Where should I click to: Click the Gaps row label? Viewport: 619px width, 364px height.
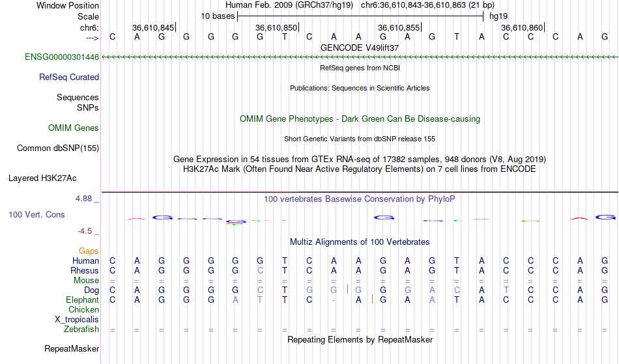point(89,251)
